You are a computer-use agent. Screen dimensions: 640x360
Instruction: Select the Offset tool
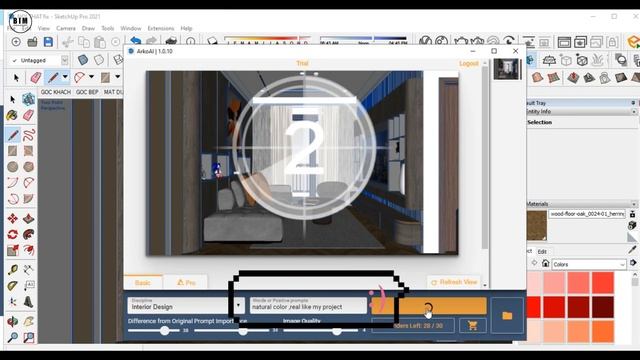[28, 250]
